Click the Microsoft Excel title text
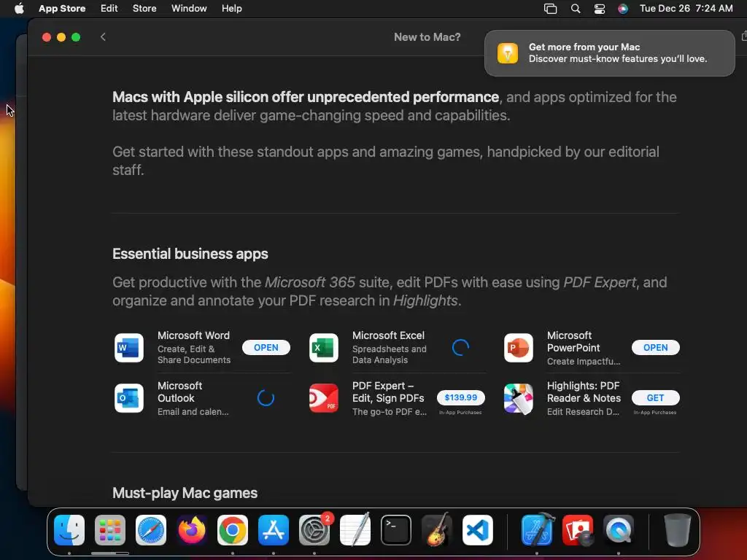The width and height of the screenshot is (747, 560). pos(388,335)
